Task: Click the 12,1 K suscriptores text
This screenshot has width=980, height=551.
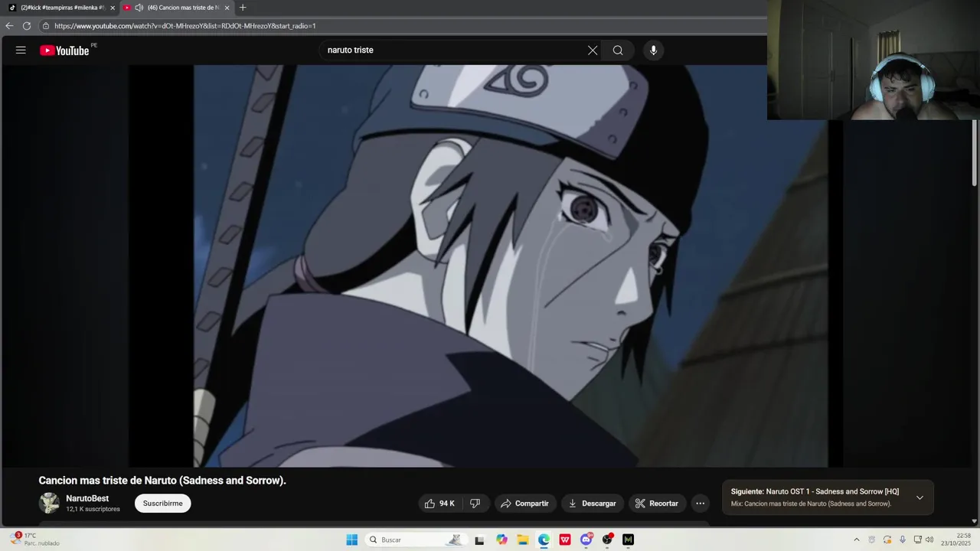Action: coord(93,509)
